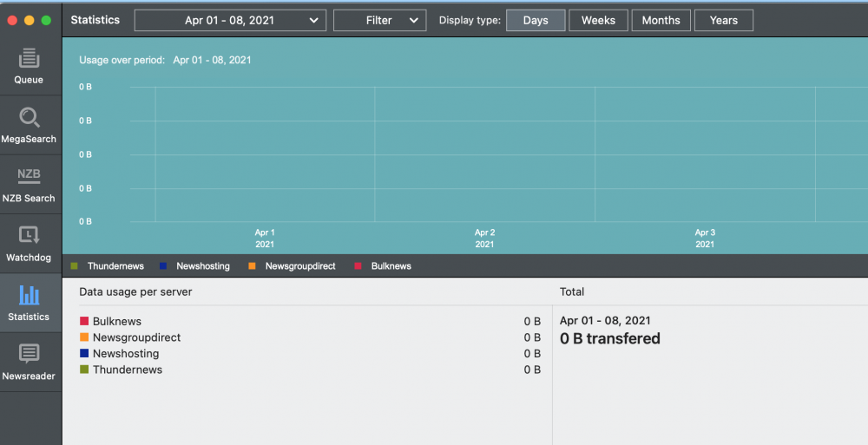This screenshot has height=445, width=868.
Task: Select Bulknews row in server list
Action: [x=117, y=321]
